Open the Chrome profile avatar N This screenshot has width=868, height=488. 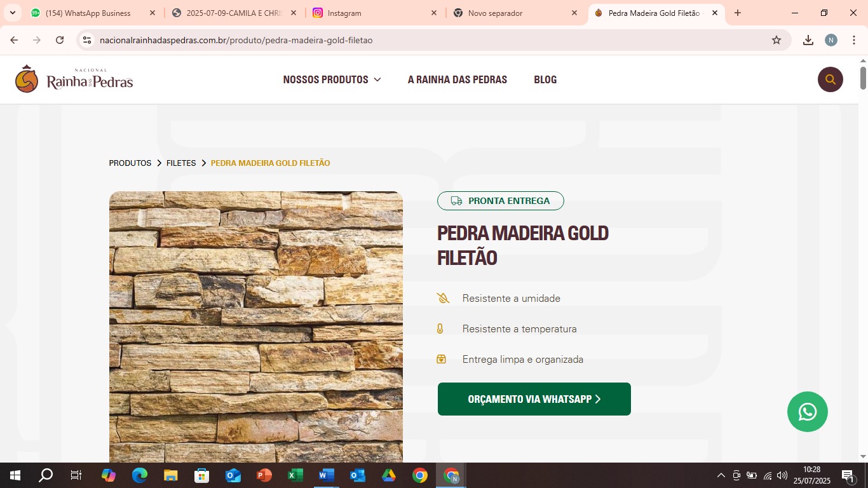click(831, 39)
